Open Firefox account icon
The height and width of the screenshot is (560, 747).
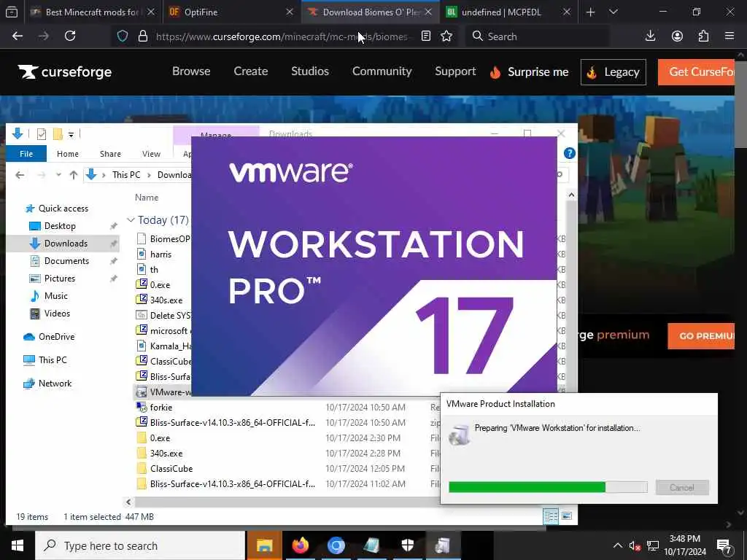[677, 36]
